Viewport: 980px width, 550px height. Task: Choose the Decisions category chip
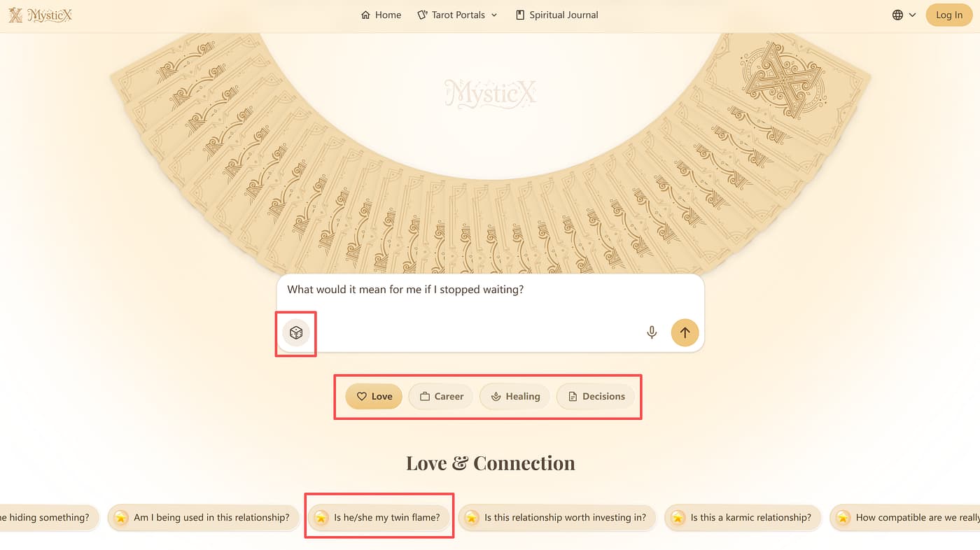pyautogui.click(x=596, y=396)
